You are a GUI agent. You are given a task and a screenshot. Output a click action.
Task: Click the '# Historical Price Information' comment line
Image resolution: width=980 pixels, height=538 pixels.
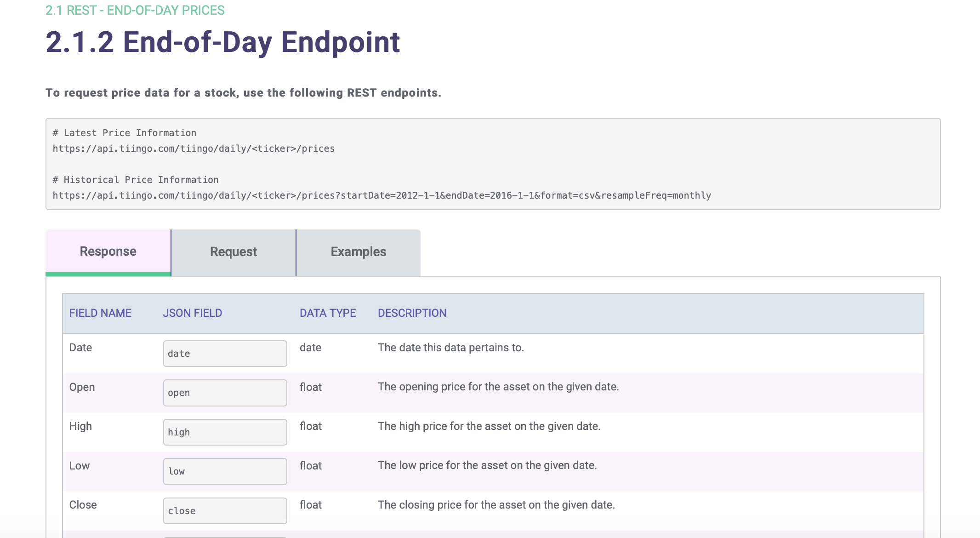tap(136, 180)
